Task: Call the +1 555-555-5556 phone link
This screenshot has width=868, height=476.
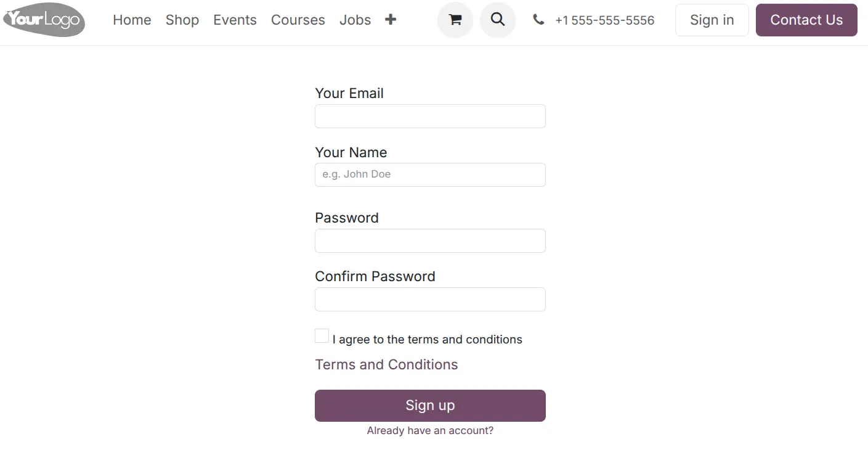Action: [604, 20]
